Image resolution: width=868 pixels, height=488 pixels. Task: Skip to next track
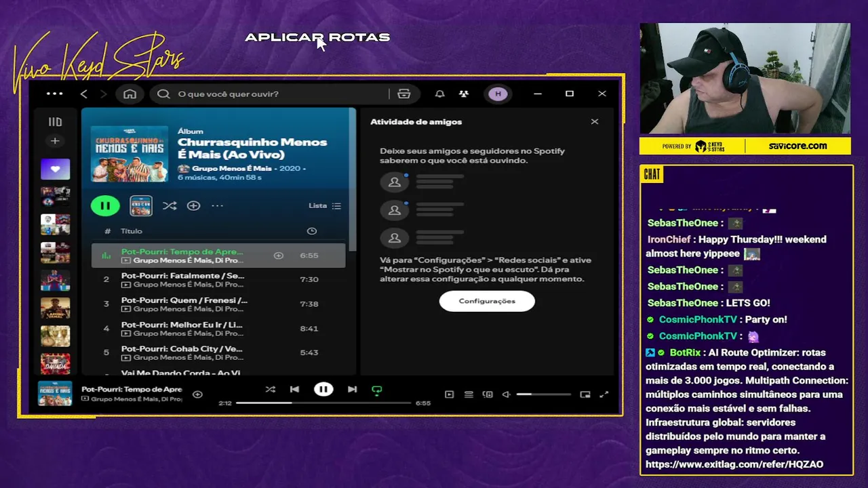point(352,389)
